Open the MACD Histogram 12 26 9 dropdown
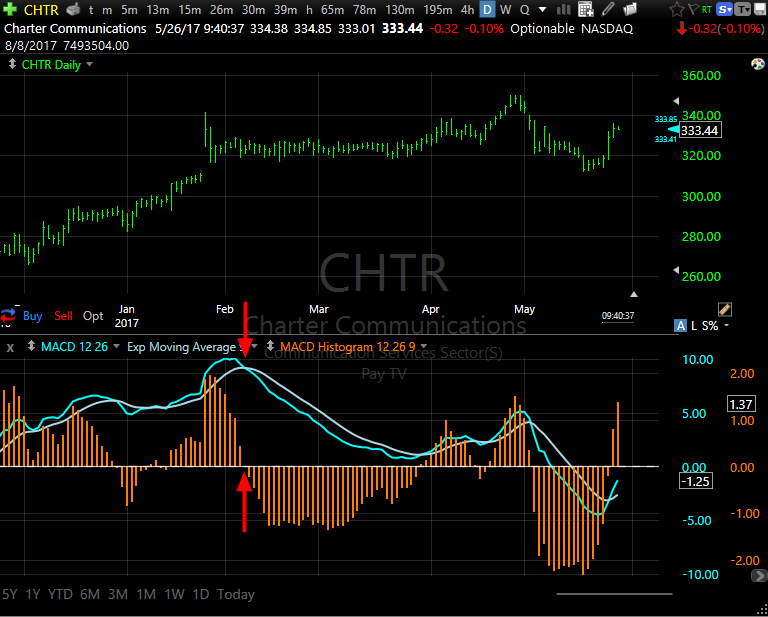 (x=424, y=346)
